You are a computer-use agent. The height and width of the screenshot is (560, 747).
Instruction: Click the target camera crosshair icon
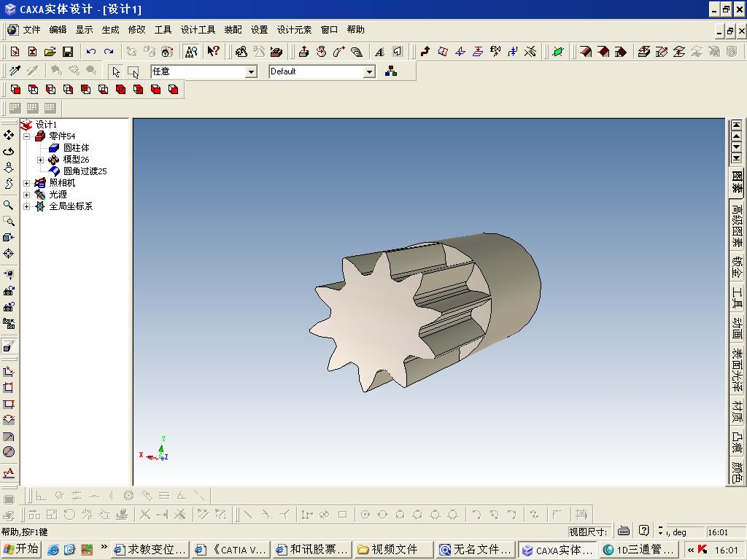[x=9, y=254]
